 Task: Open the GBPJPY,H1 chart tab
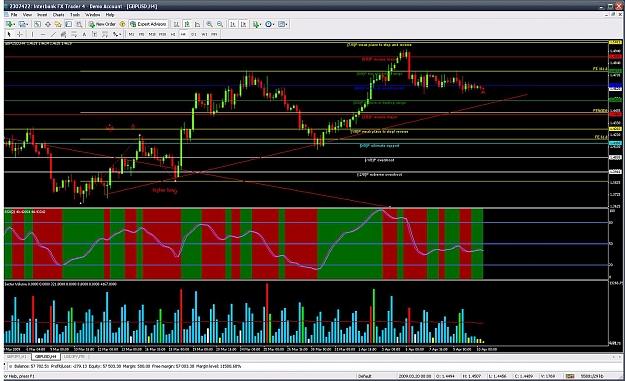[x=16, y=356]
